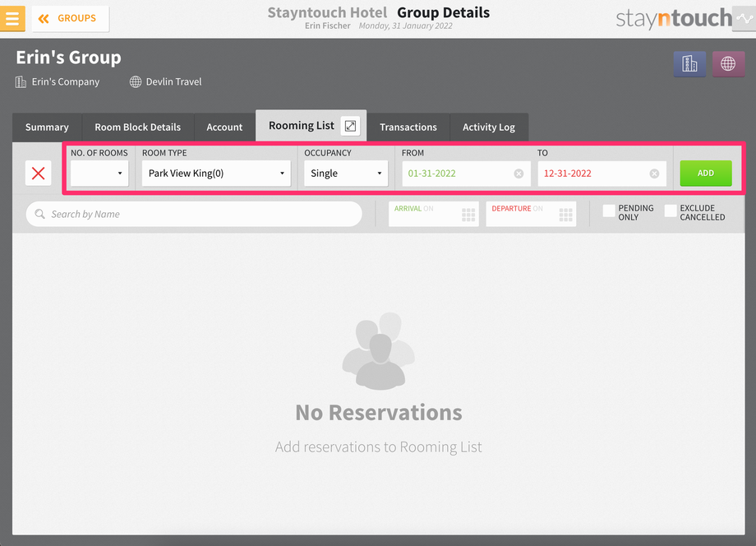Click the Departure On filter field

click(x=531, y=214)
